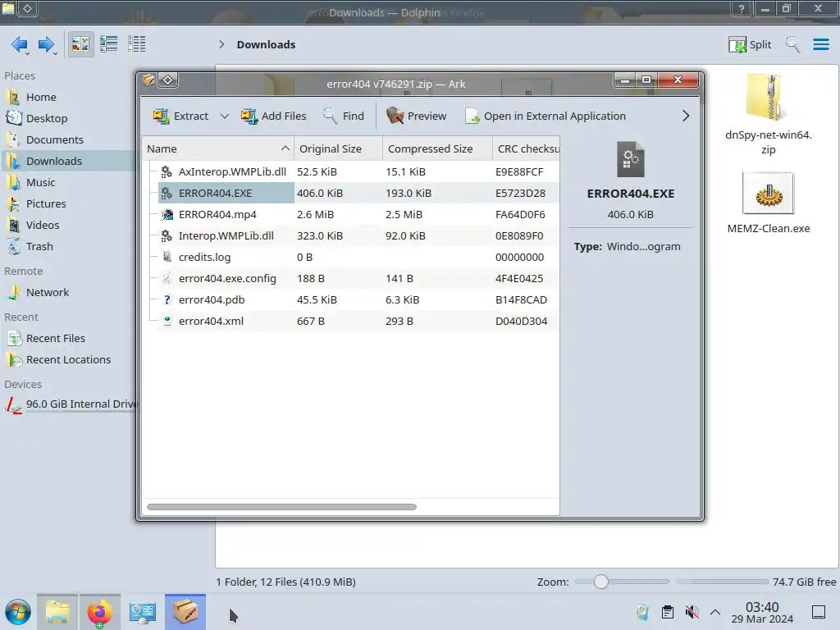840x630 pixels.
Task: Open Dolphin's search magnifier
Action: pos(792,44)
